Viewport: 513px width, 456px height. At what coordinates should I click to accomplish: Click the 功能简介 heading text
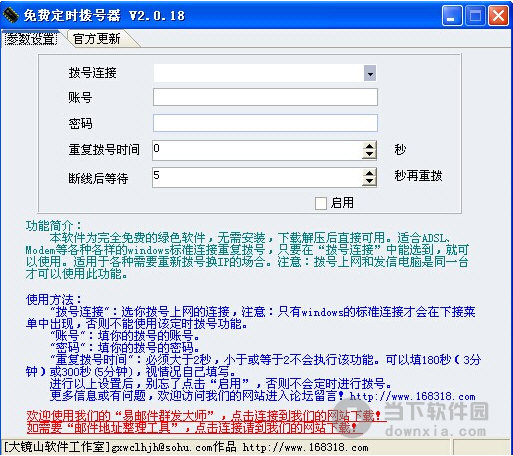click(53, 226)
